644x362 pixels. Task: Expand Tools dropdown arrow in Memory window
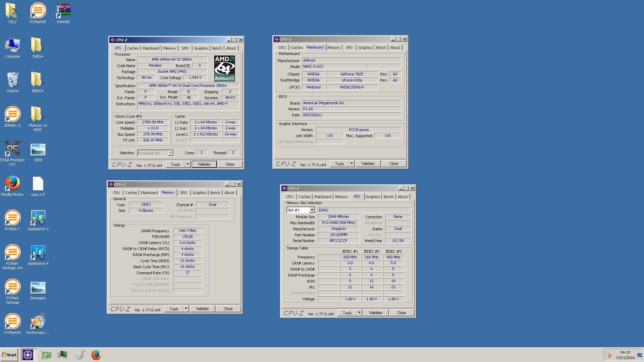[x=186, y=309]
